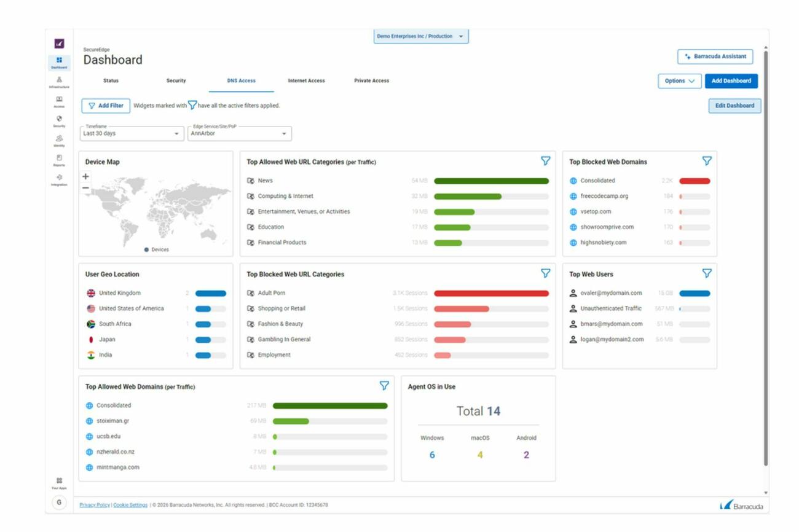Open Integration from the sidebar
799x532 pixels.
[x=59, y=179]
